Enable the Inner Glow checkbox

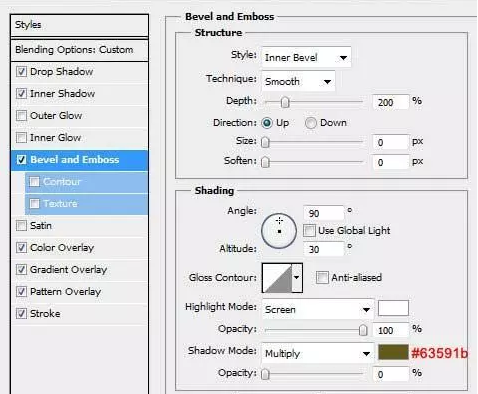21,138
